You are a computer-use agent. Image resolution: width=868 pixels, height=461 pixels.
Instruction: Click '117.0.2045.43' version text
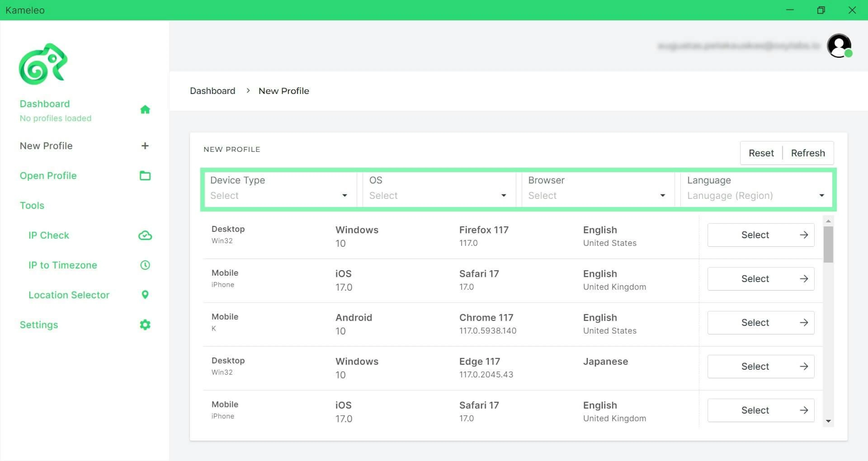tap(486, 374)
